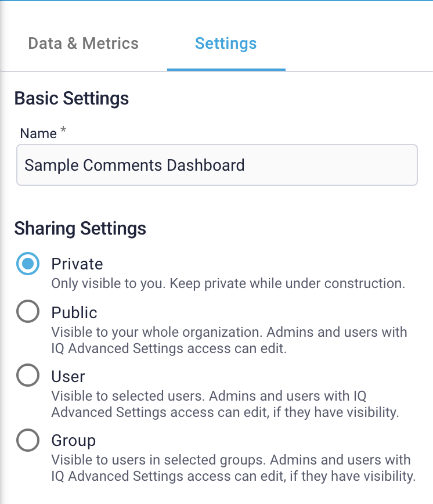The image size is (433, 504).
Task: Enable the User sharing radio button
Action: [x=28, y=375]
